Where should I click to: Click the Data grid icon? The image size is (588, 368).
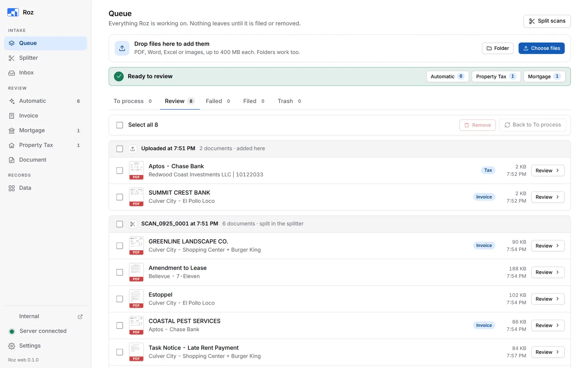coord(12,188)
